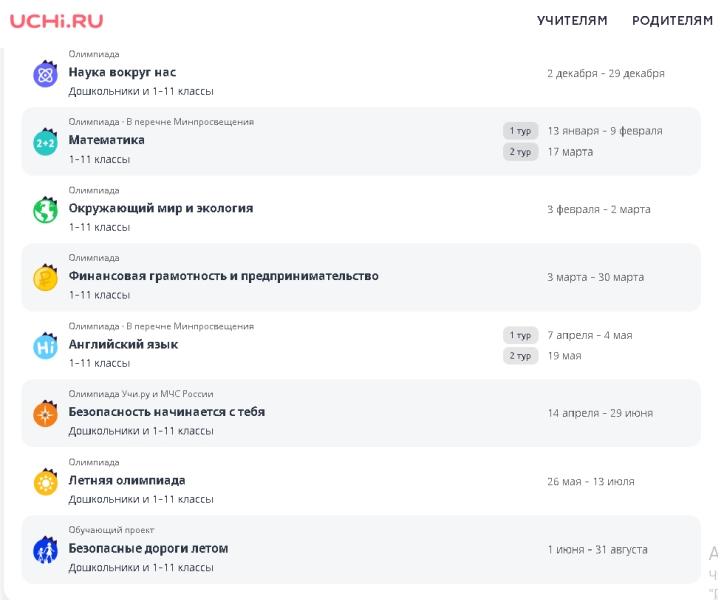Open Финансовая грамотность и предпринимательство olympiad

(223, 276)
